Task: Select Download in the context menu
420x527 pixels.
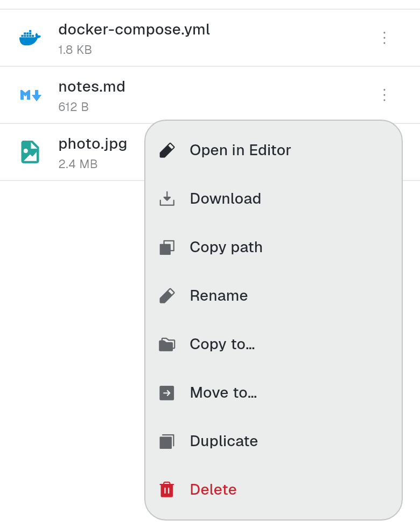Action: 274,199
